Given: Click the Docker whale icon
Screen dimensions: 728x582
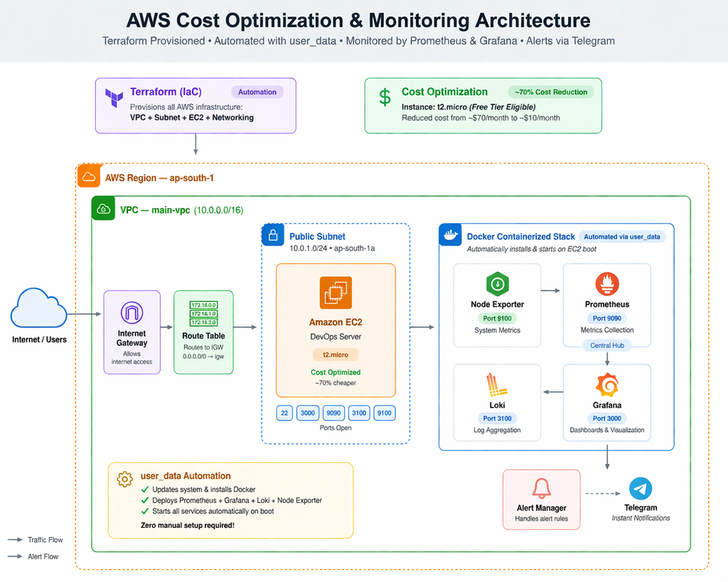Looking at the screenshot, I should point(450,234).
